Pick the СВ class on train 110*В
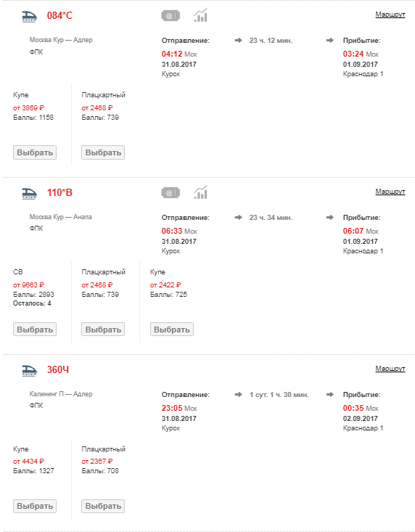The width and height of the screenshot is (415, 532). [x=35, y=330]
